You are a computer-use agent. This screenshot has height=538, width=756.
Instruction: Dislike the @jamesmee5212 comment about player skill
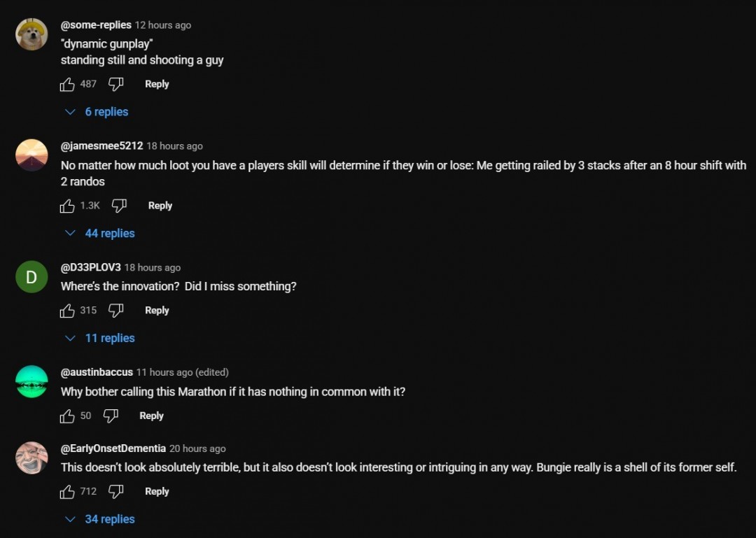click(120, 206)
